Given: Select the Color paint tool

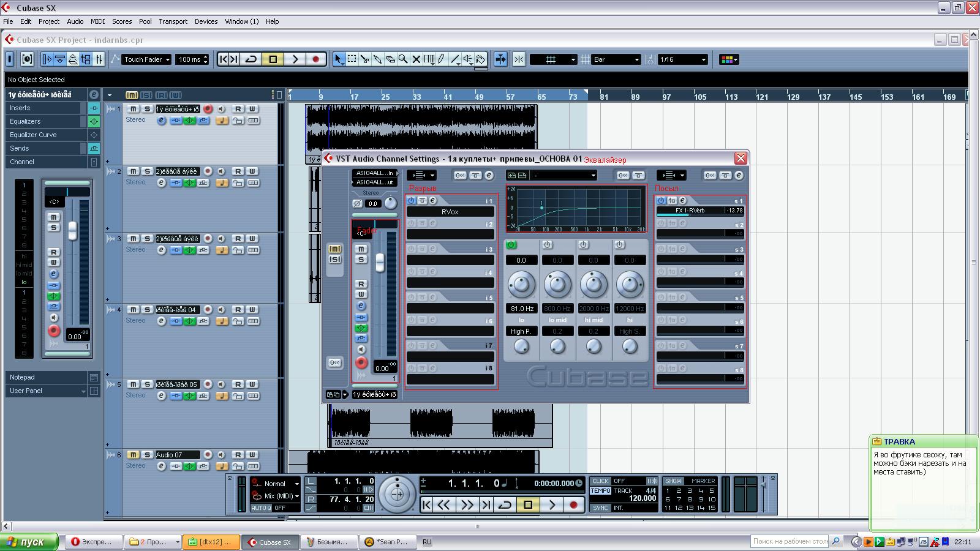Looking at the screenshot, I should (x=481, y=59).
